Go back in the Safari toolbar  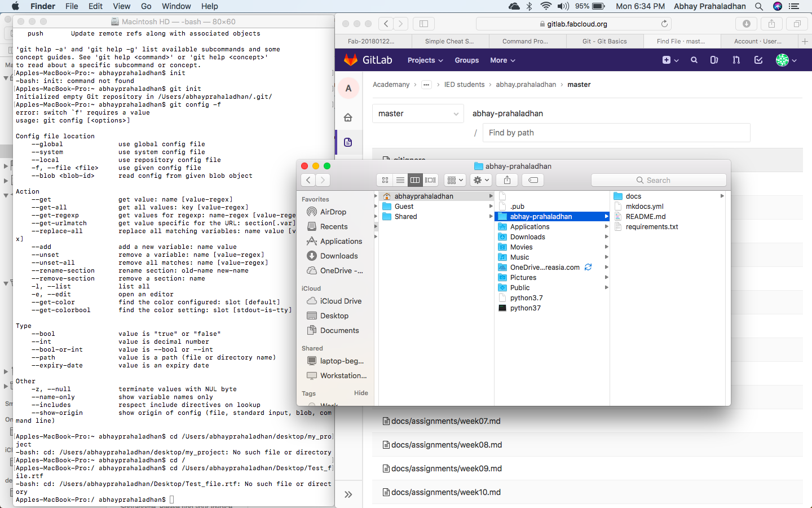386,24
